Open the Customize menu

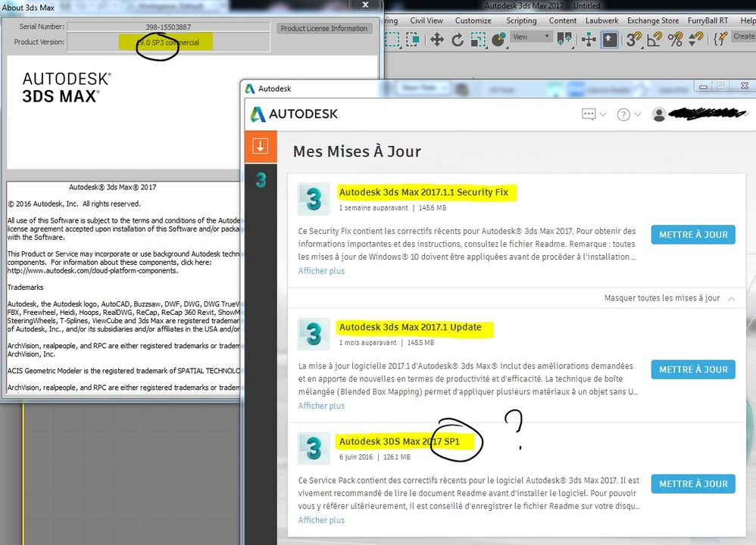pyautogui.click(x=473, y=20)
